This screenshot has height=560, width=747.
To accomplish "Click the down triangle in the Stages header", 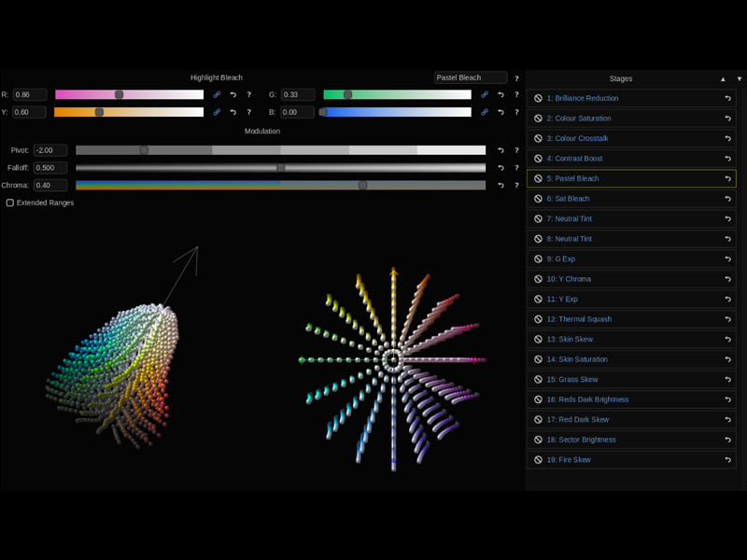I will (x=738, y=78).
